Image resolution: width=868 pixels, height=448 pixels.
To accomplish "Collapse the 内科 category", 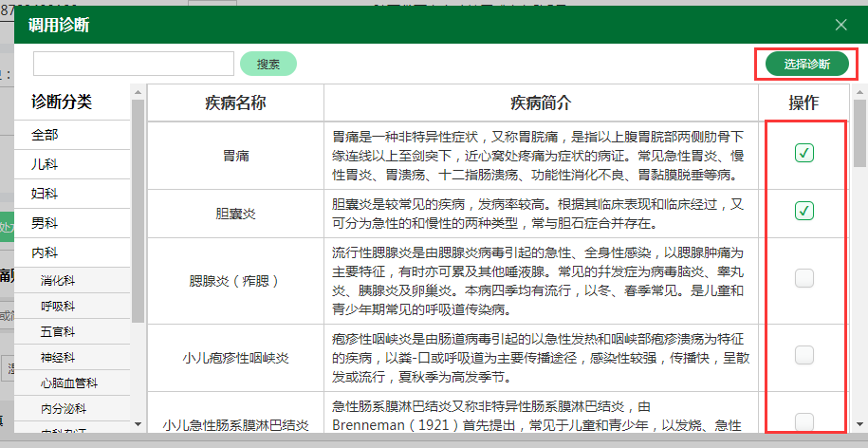I will point(46,252).
